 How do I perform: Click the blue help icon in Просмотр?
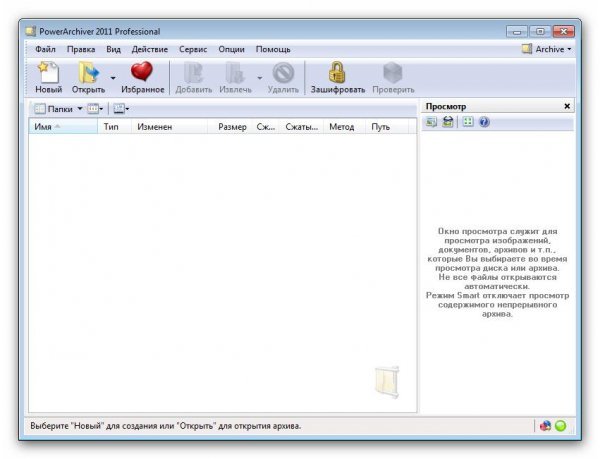[x=484, y=122]
